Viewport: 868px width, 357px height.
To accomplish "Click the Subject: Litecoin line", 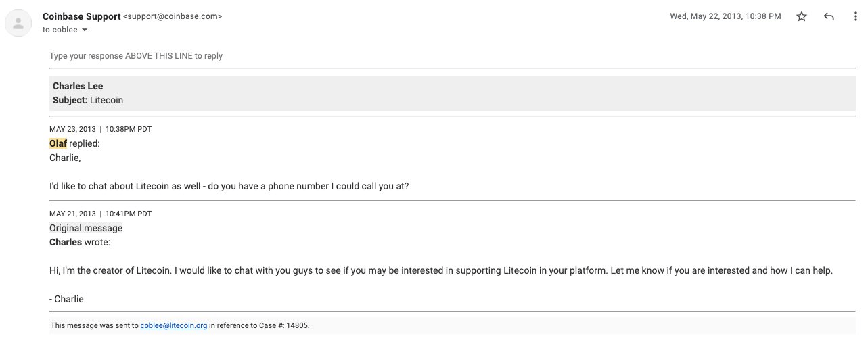I will tap(88, 100).
